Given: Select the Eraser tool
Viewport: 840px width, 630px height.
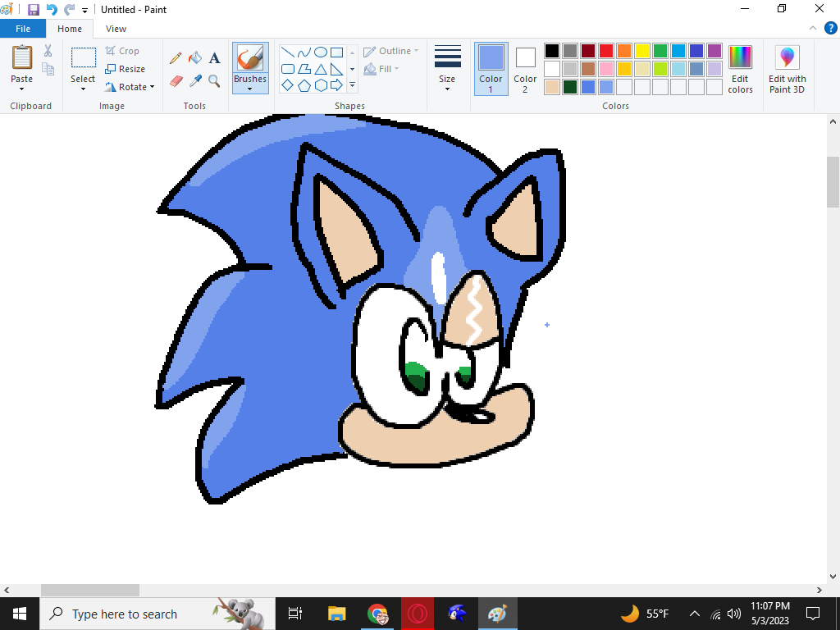Looking at the screenshot, I should 176,80.
